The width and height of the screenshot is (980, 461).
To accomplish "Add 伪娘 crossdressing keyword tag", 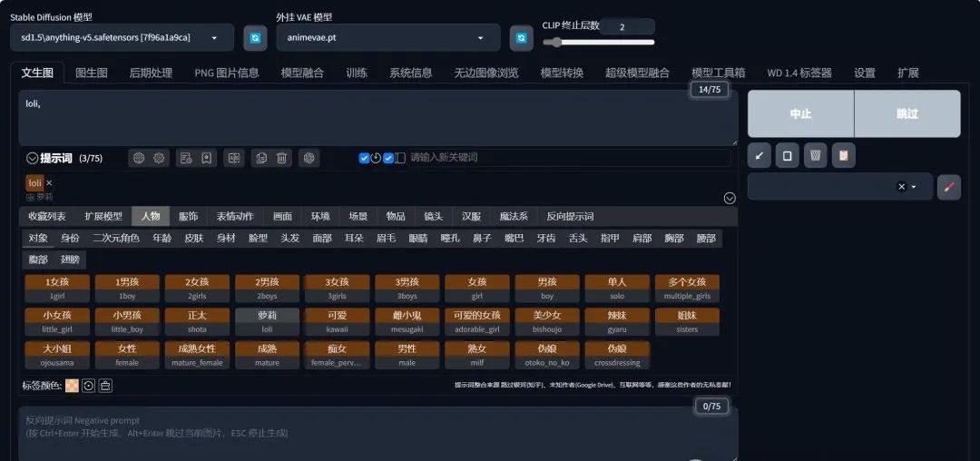I will pyautogui.click(x=617, y=355).
